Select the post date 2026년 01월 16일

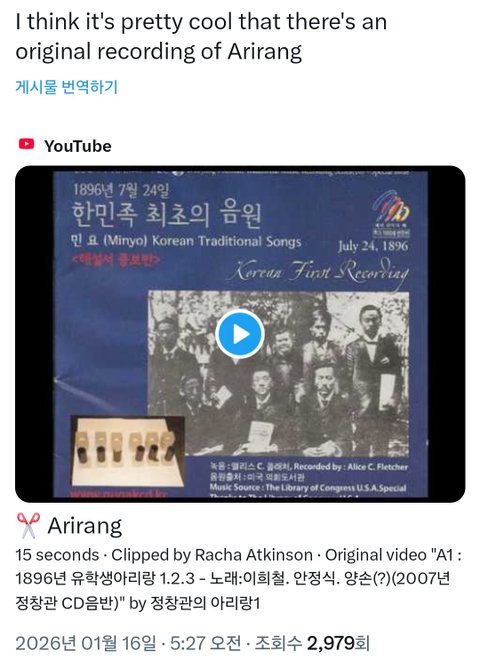click(x=86, y=643)
